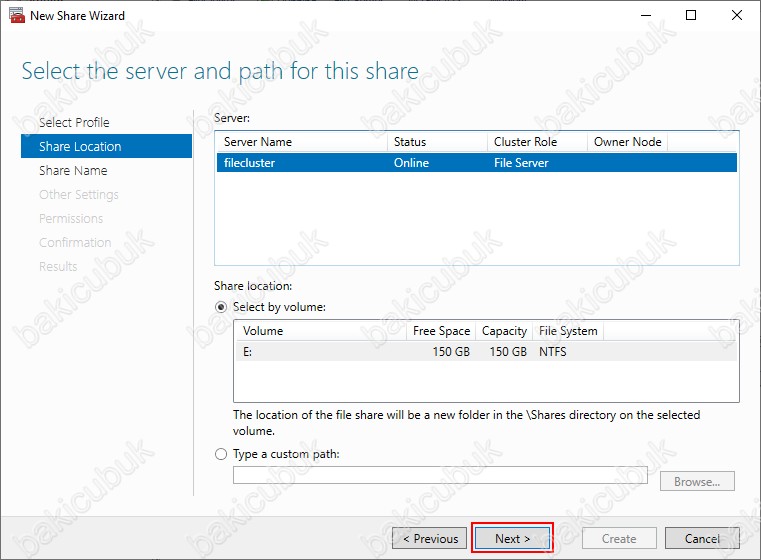Sort servers by the Status column header
Image resolution: width=761 pixels, height=560 pixels.
click(437, 142)
